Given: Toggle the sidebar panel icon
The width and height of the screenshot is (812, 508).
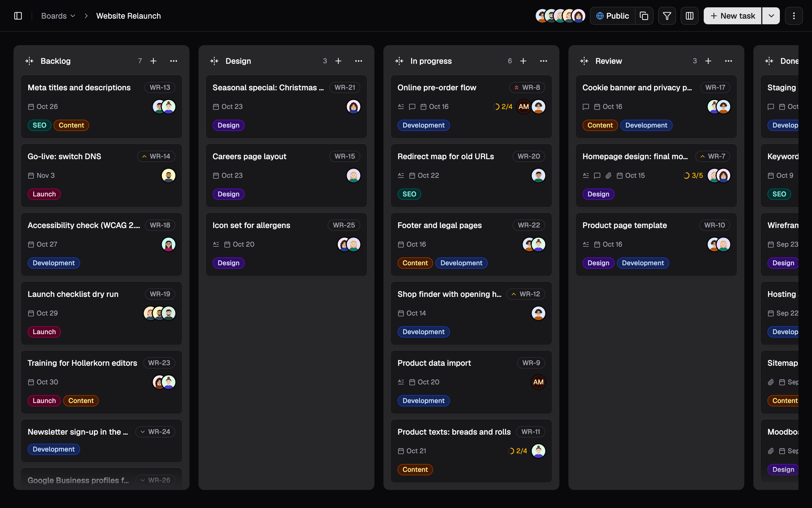Looking at the screenshot, I should pos(18,16).
